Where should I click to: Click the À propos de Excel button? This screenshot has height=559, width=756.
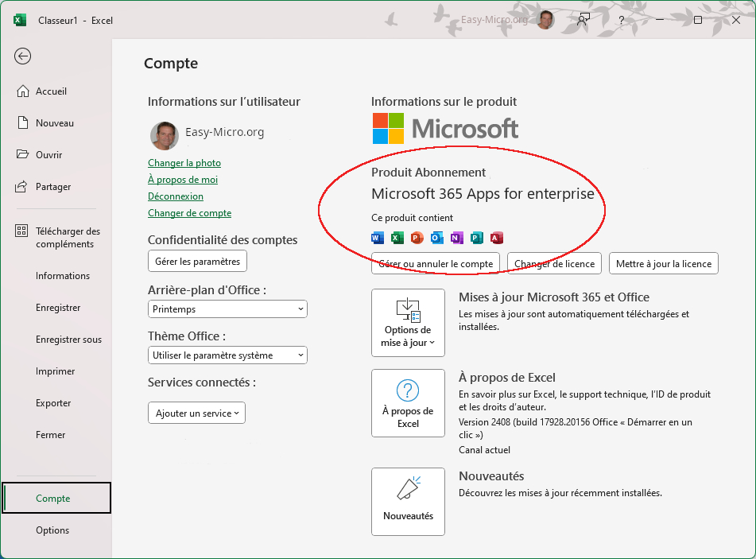(x=408, y=403)
